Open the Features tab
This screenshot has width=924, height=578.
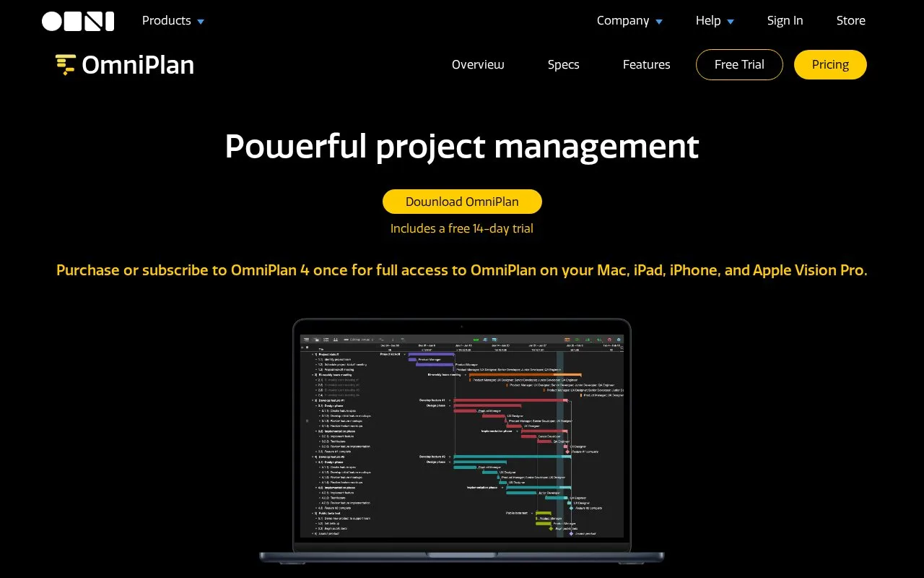click(646, 64)
